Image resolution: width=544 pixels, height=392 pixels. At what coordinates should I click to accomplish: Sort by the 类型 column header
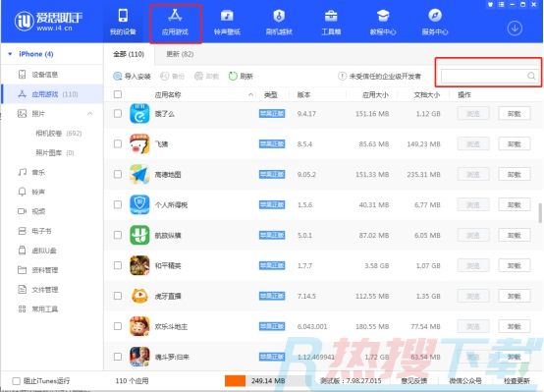(271, 94)
